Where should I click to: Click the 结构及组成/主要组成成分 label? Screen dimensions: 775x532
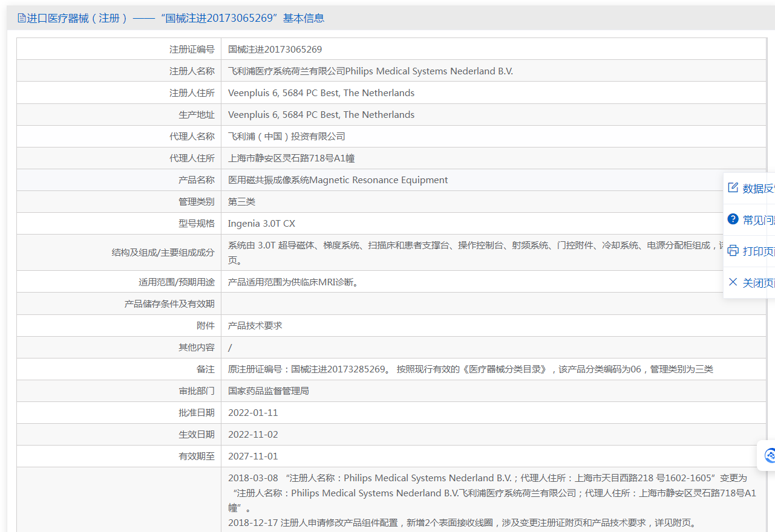click(163, 253)
